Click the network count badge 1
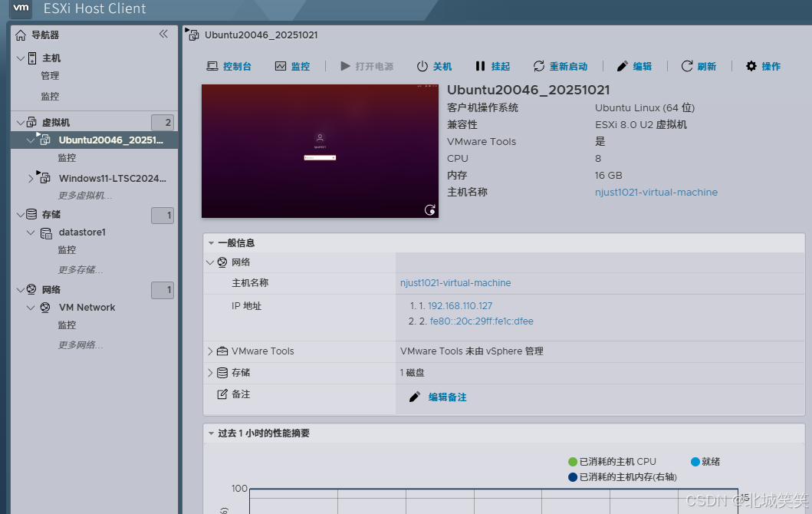This screenshot has width=812, height=514. pos(163,290)
